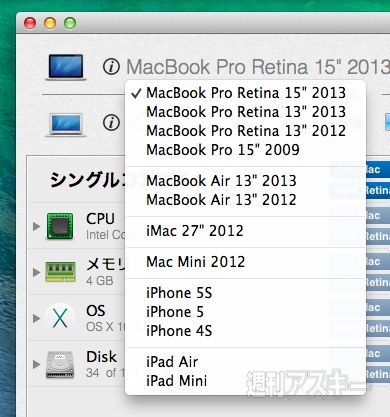Select MacBook Air 13" 2013
390x417 pixels.
point(246,181)
